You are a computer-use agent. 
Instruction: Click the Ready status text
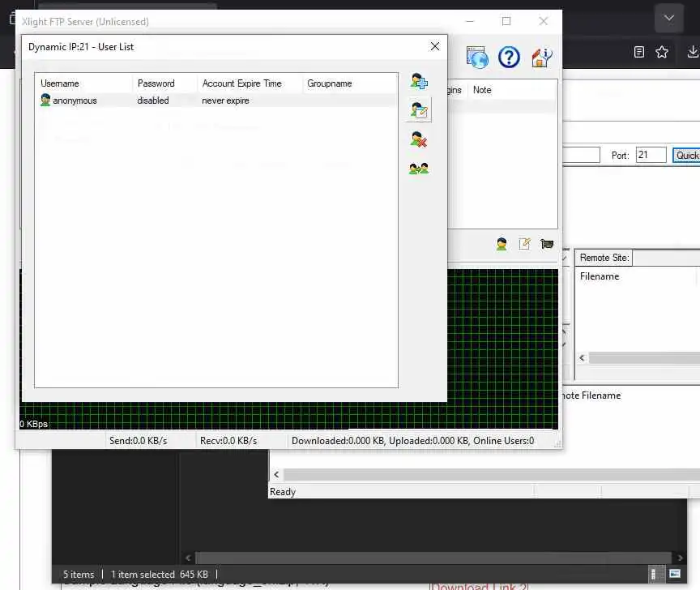coord(283,492)
